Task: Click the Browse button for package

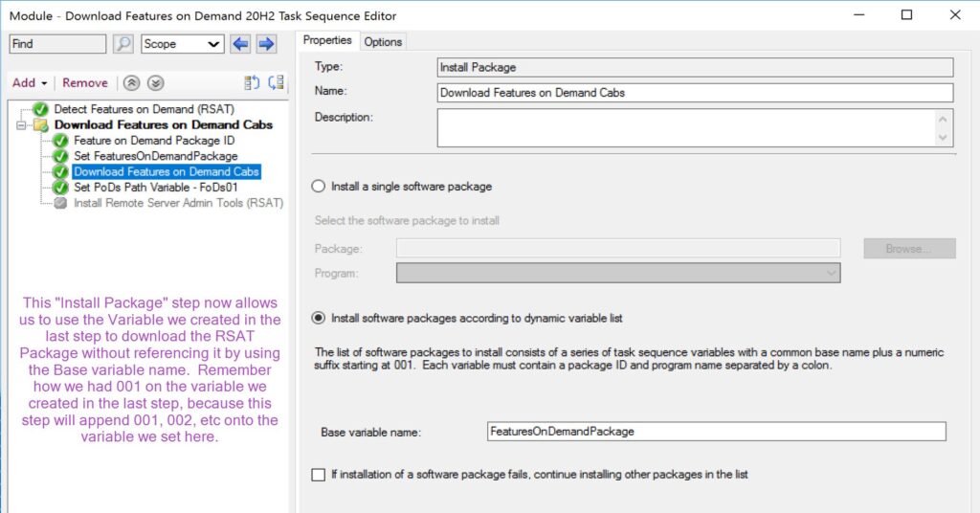Action: [908, 249]
